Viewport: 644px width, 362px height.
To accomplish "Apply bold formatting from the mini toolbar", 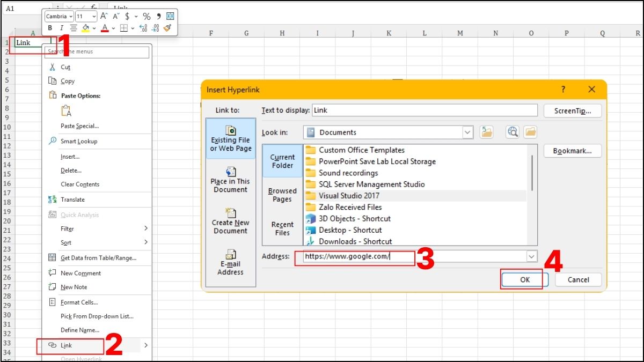I will [50, 27].
